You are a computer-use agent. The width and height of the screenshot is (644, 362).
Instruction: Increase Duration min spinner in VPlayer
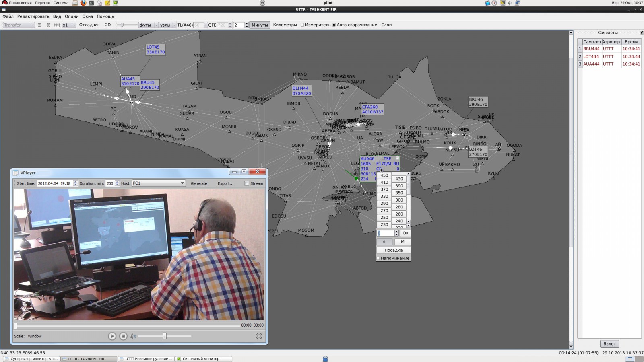pos(117,182)
